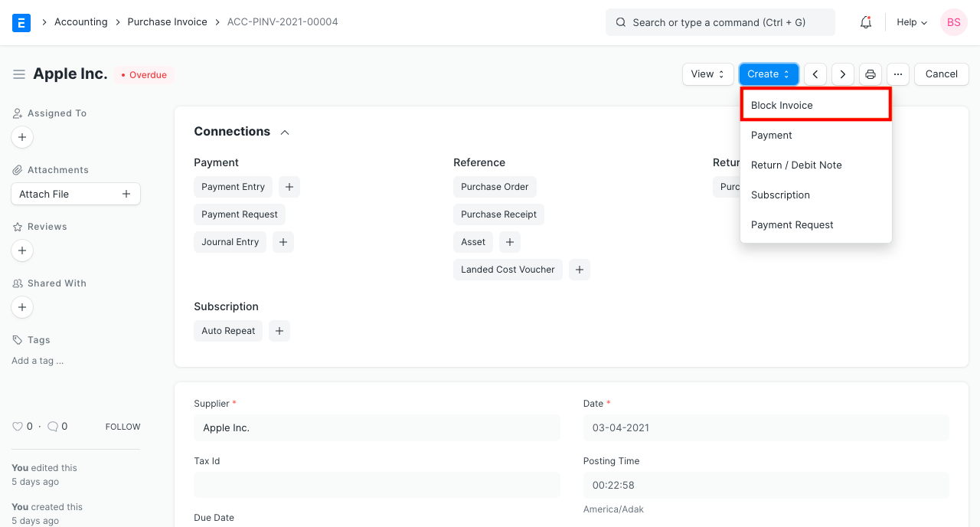Image resolution: width=980 pixels, height=527 pixels.
Task: Click the Cancel button
Action: click(941, 74)
